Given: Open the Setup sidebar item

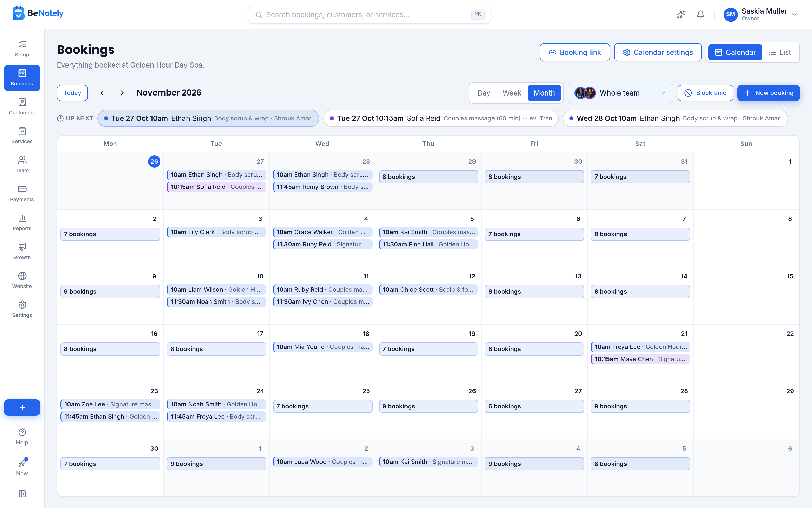Looking at the screenshot, I should point(22,49).
